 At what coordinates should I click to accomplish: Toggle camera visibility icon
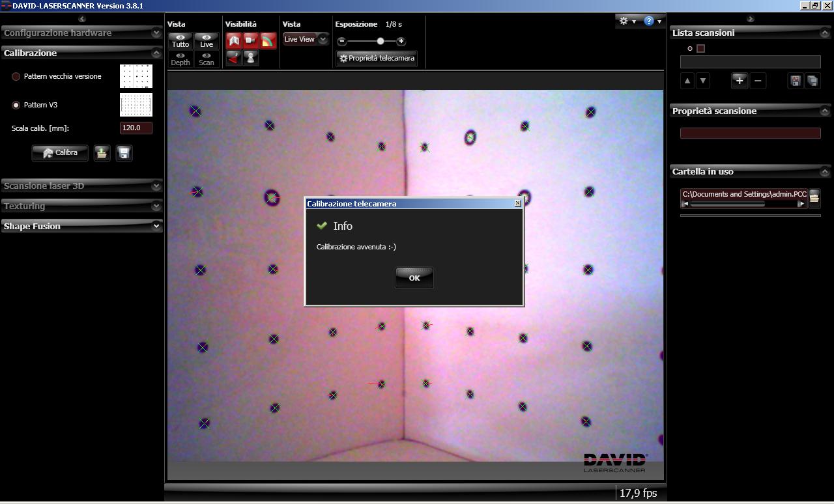coord(251,41)
